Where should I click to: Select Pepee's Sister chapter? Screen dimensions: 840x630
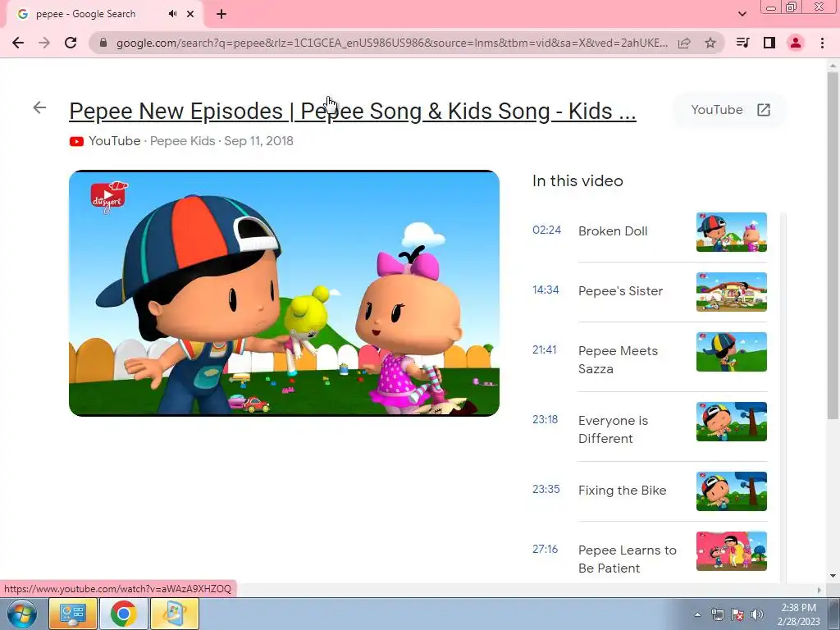[x=620, y=291]
